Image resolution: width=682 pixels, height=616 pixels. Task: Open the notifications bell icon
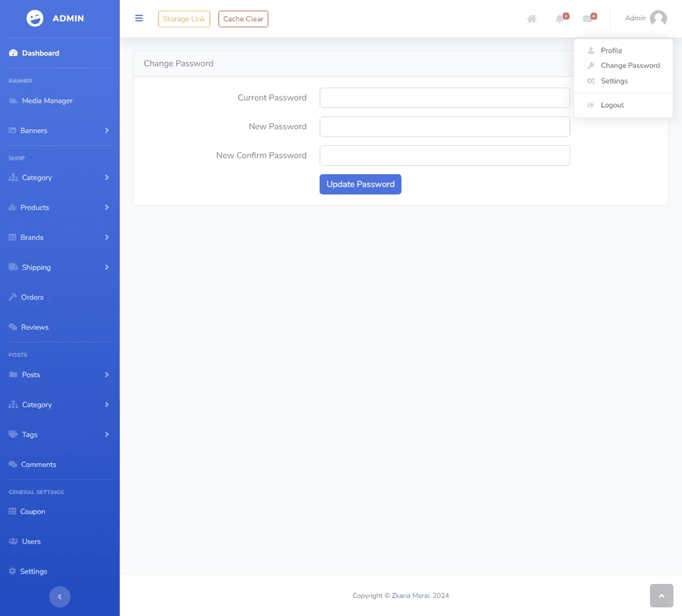click(x=559, y=19)
